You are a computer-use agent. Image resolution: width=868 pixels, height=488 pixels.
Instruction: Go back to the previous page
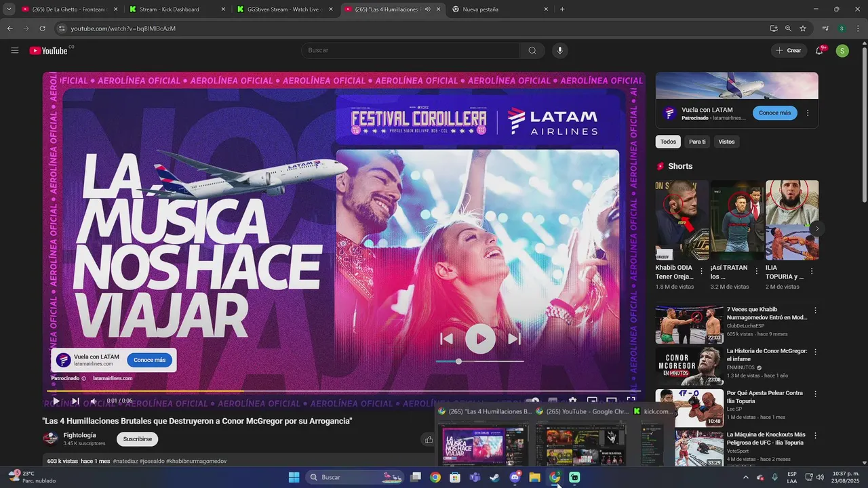[9, 28]
